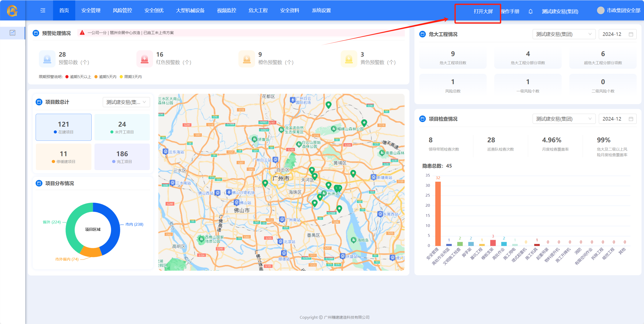Click the user avatar circle
Screen dimensions: 644x324
pos(601,10)
